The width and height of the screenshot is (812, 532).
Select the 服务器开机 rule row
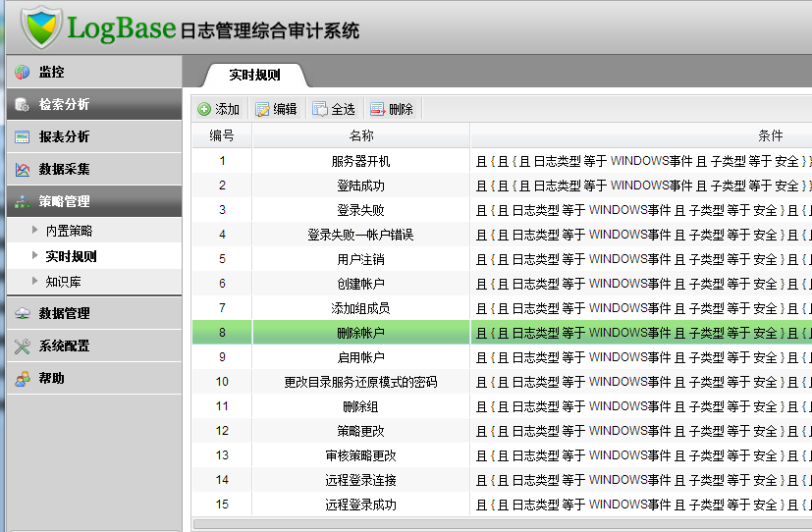361,161
